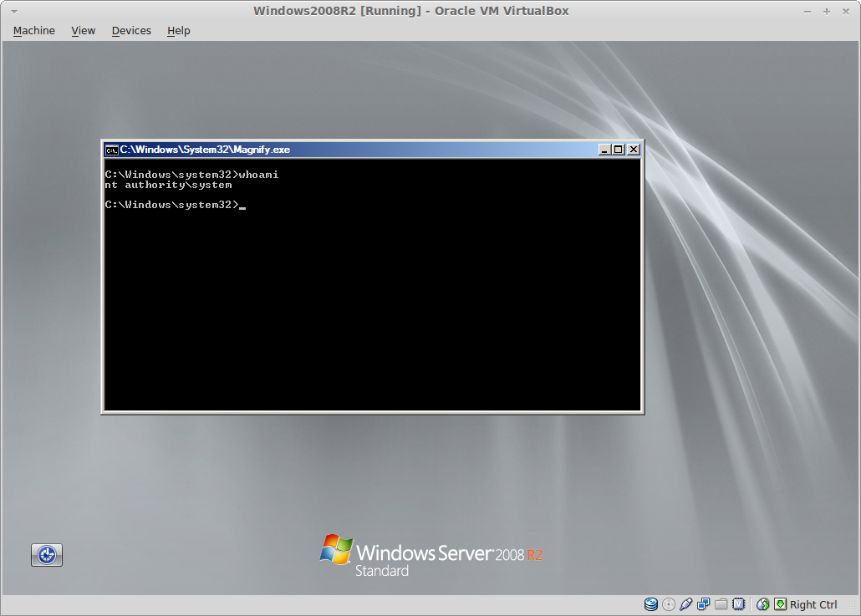The width and height of the screenshot is (861, 616).
Task: Click the shared folders status icon
Action: tap(721, 604)
